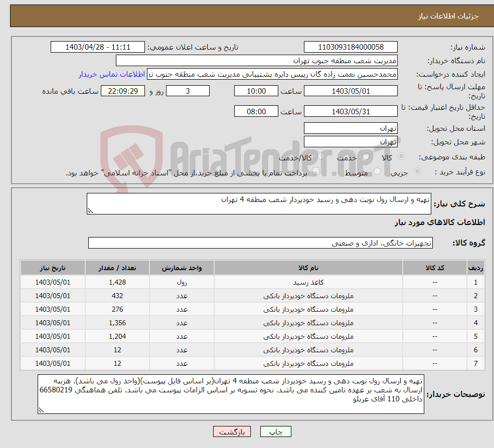The image size is (494, 448).
Task: Click the request creator name field
Action: pos(272,74)
